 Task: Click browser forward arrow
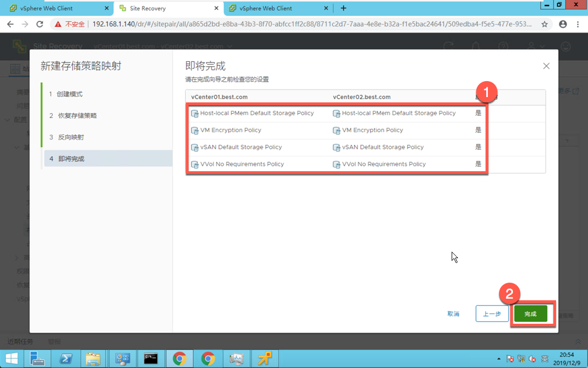[x=24, y=24]
